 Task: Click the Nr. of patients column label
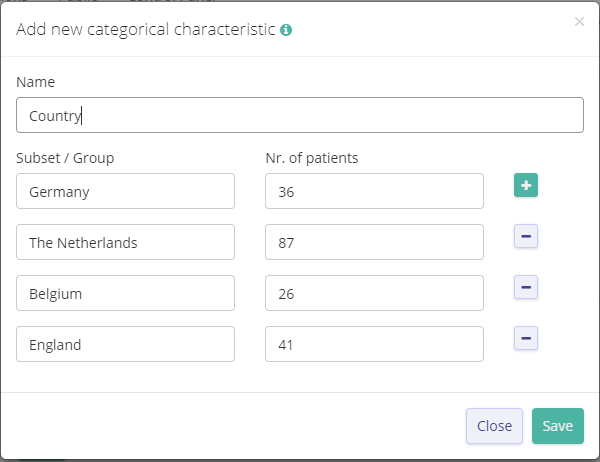pyautogui.click(x=312, y=158)
